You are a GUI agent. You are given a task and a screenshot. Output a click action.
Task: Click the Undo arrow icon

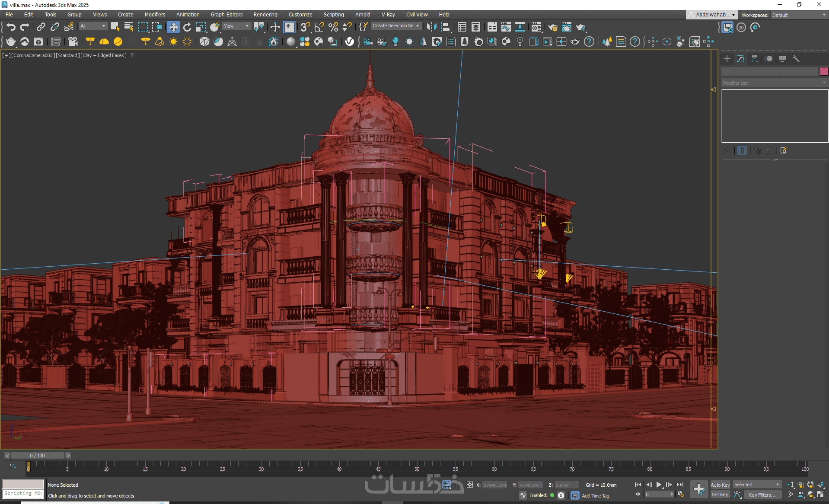click(11, 27)
